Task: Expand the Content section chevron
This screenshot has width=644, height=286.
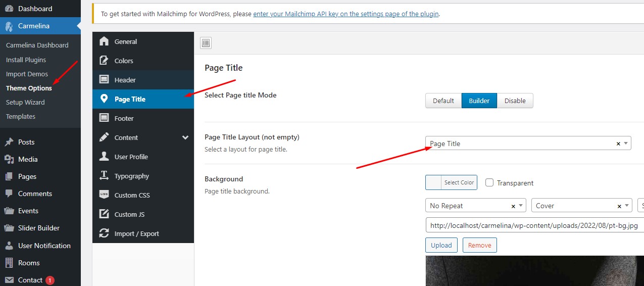Action: pos(185,137)
